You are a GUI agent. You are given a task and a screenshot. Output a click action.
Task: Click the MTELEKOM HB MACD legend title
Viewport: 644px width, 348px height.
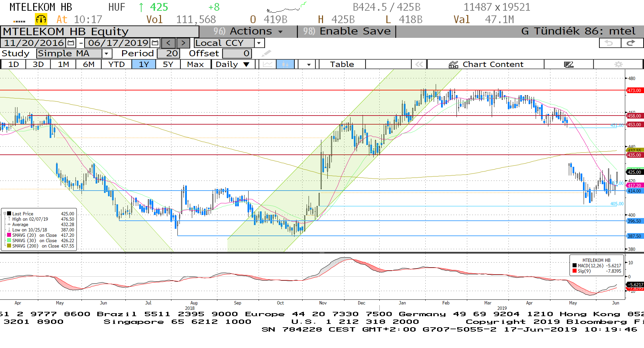(x=596, y=260)
